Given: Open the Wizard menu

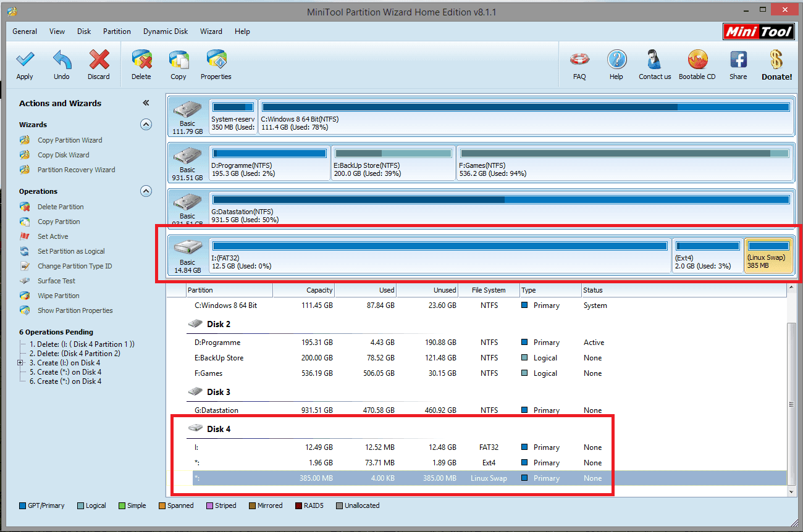Looking at the screenshot, I should (211, 31).
